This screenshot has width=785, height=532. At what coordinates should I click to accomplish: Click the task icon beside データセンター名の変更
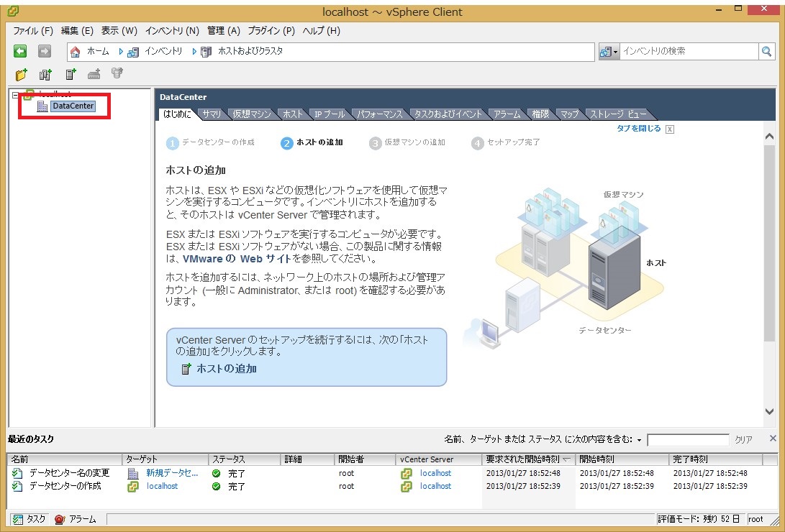coord(17,473)
